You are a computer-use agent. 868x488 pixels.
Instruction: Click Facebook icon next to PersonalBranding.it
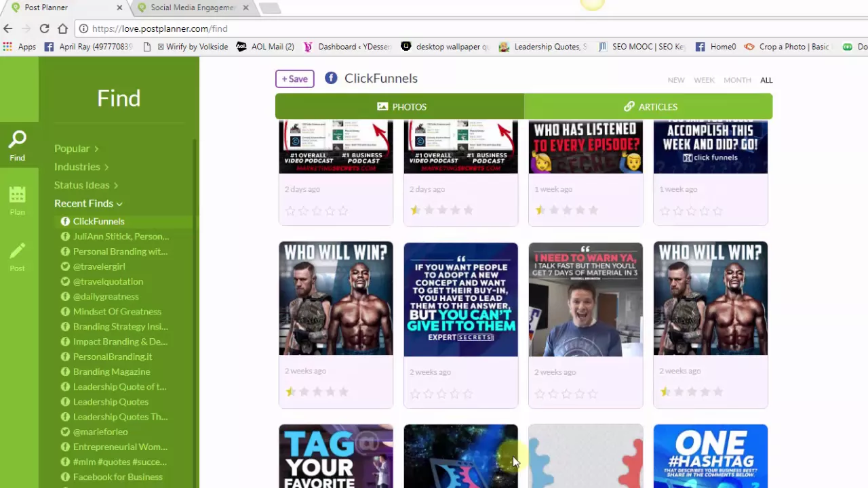(65, 357)
